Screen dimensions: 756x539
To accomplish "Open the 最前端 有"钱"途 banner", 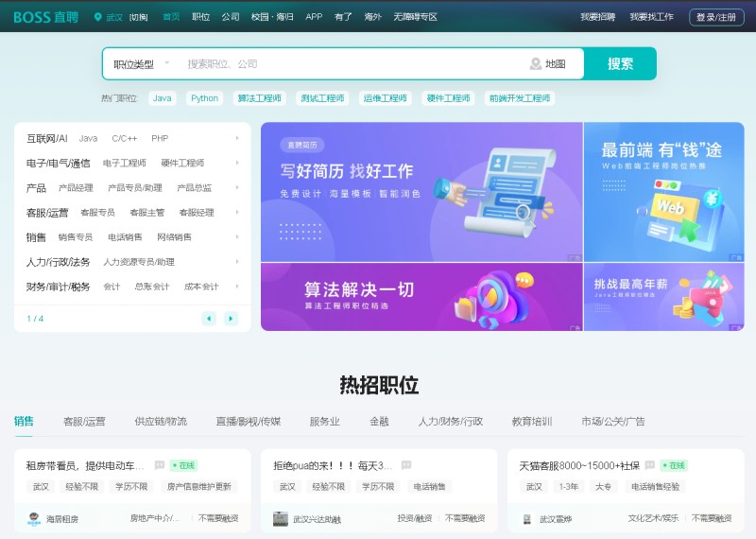I will pyautogui.click(x=664, y=192).
